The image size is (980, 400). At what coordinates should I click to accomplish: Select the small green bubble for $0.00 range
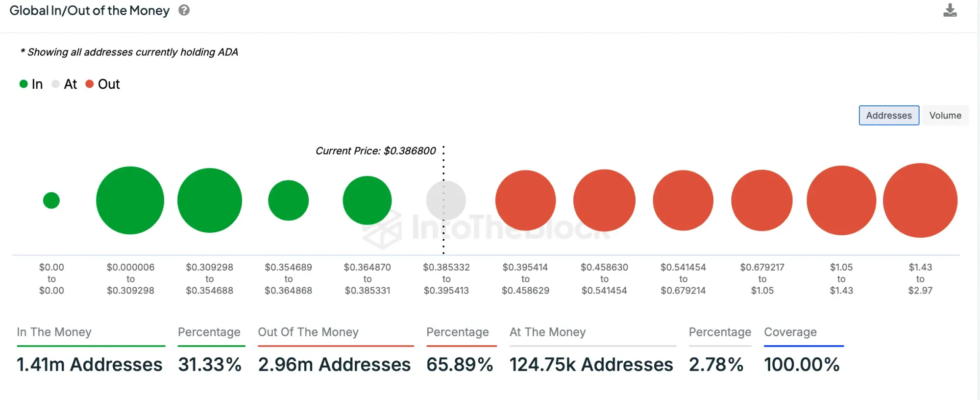click(x=51, y=200)
